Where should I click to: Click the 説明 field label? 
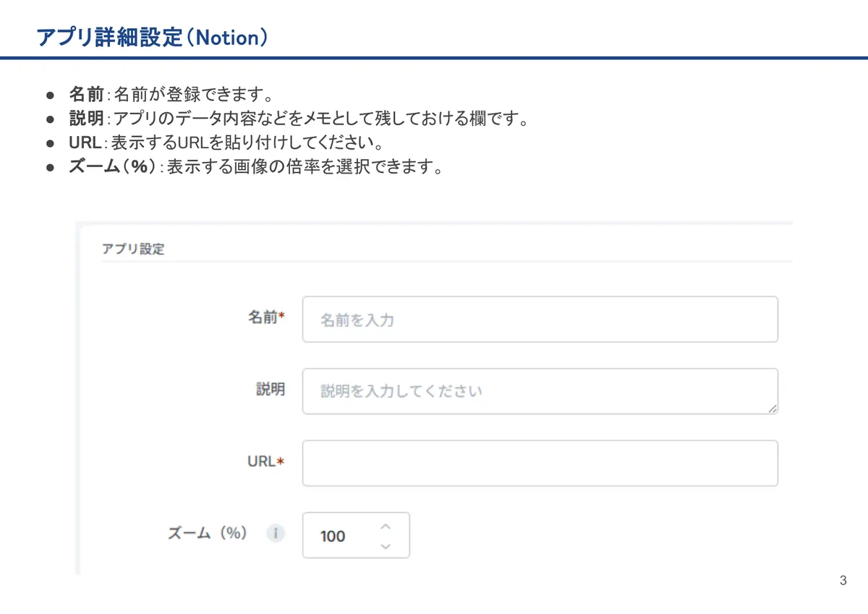point(271,389)
